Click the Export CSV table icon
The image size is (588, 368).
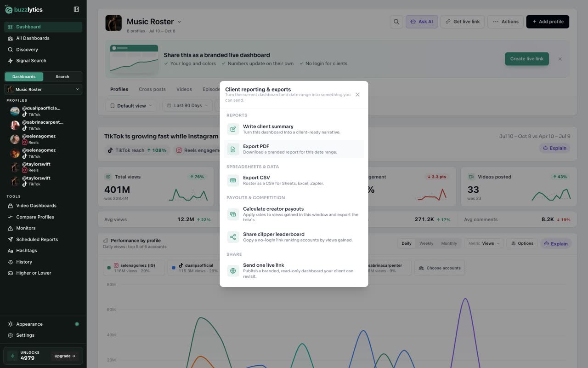click(233, 180)
